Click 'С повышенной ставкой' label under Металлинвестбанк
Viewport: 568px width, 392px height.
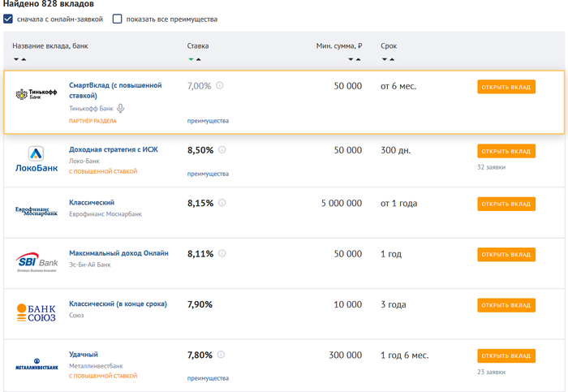tap(103, 376)
